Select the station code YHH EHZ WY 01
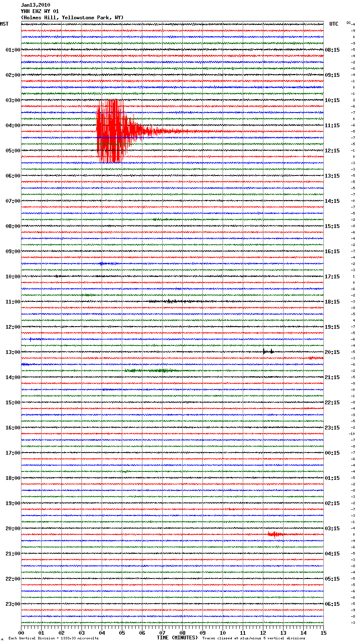 click(40, 11)
